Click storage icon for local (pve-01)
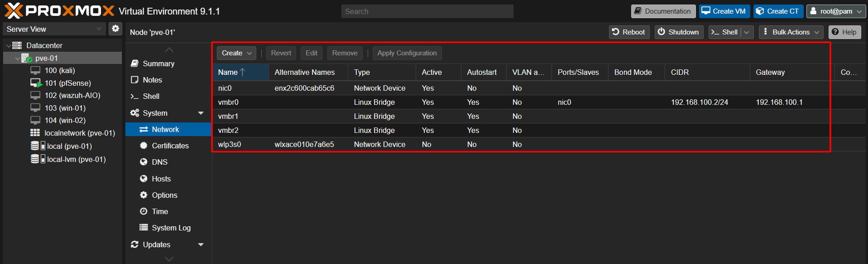 click(38, 146)
